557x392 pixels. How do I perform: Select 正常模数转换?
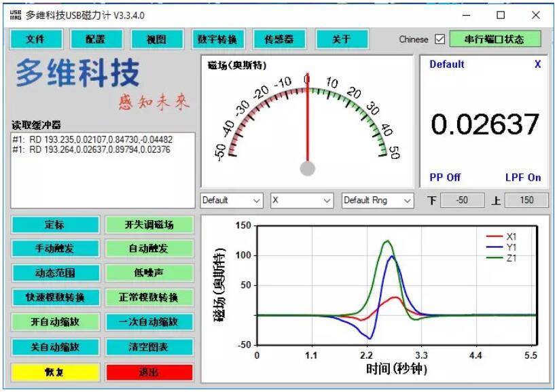click(149, 297)
